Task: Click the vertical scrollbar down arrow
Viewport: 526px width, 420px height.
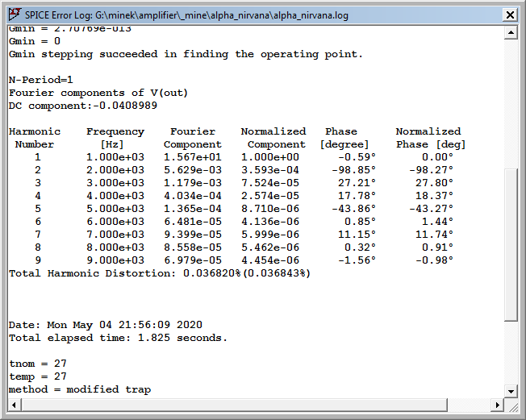Action: [511, 391]
